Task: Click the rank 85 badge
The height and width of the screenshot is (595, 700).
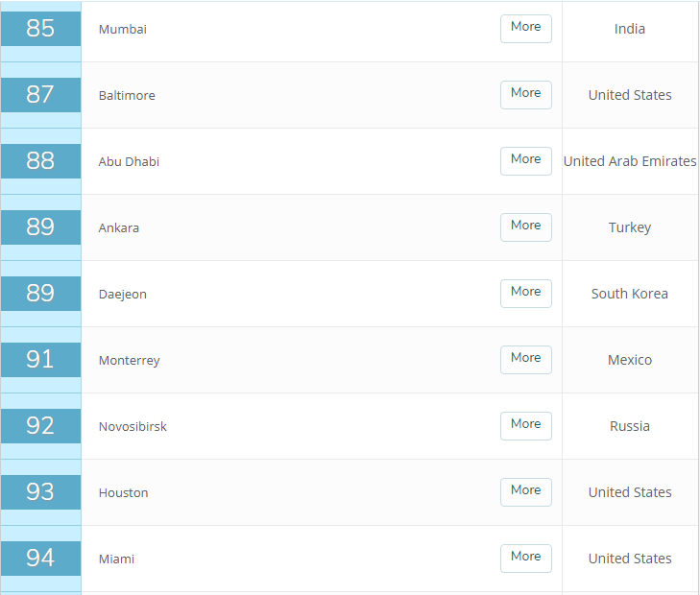Action: [x=40, y=29]
